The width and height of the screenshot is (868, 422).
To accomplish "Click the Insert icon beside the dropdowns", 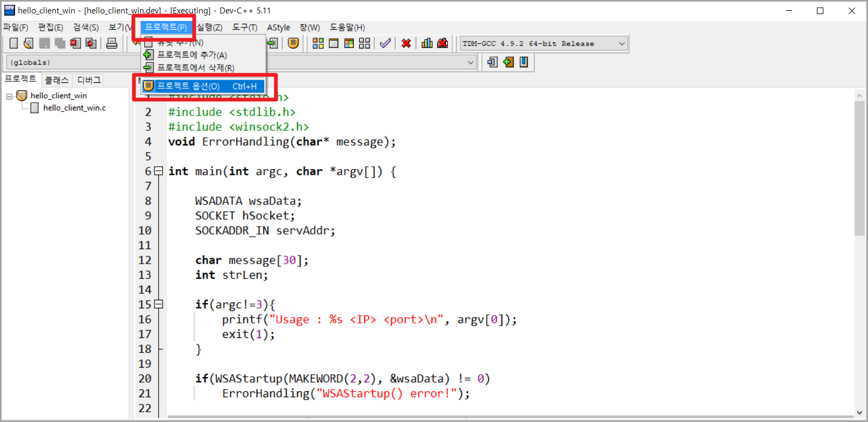I will point(493,62).
